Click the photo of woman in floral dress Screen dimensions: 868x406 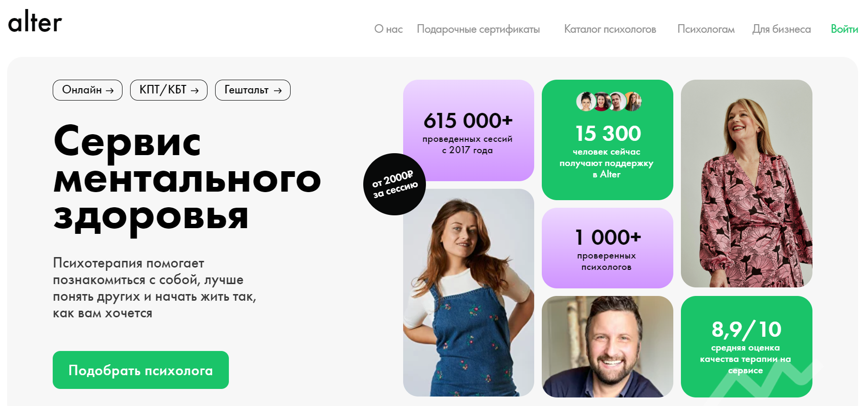coord(746,184)
